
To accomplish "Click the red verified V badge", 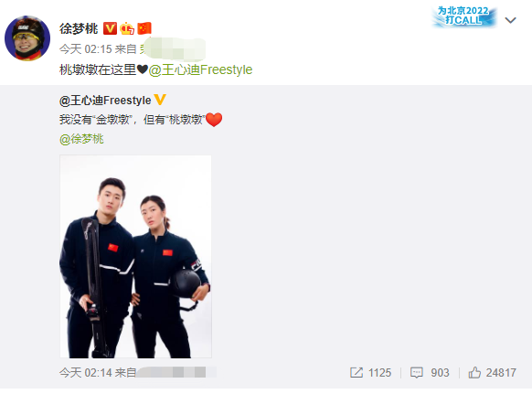I will click(110, 28).
